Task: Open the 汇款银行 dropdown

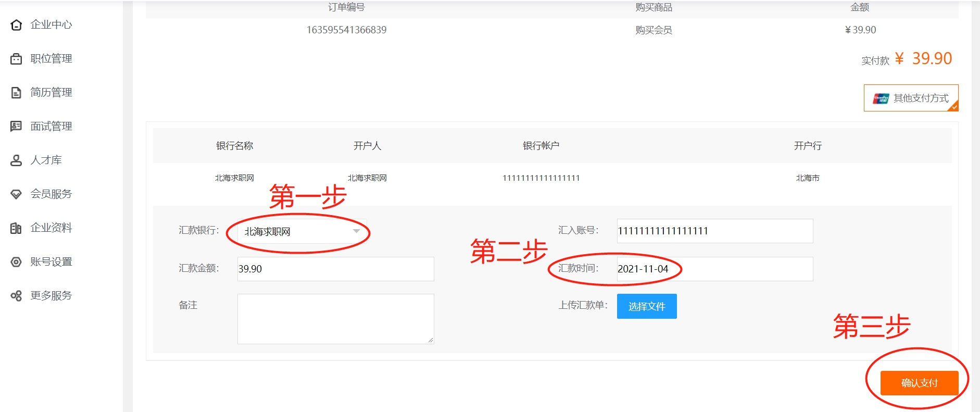Action: tap(302, 231)
